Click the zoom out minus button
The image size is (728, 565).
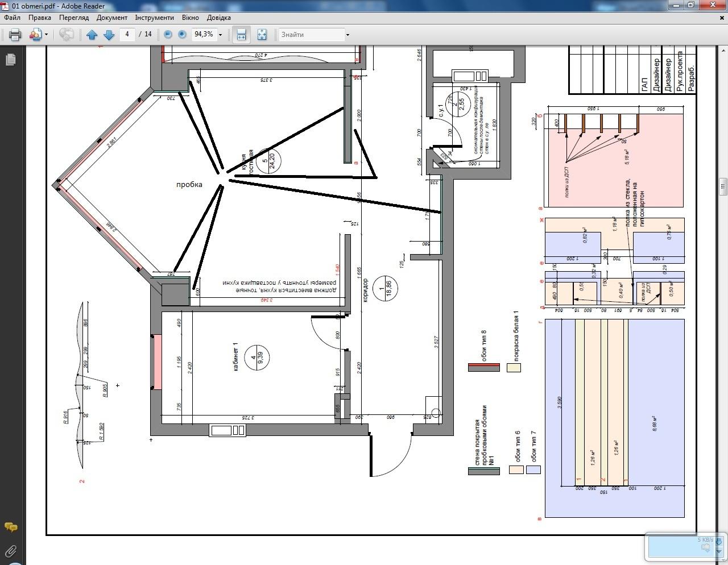pos(168,35)
